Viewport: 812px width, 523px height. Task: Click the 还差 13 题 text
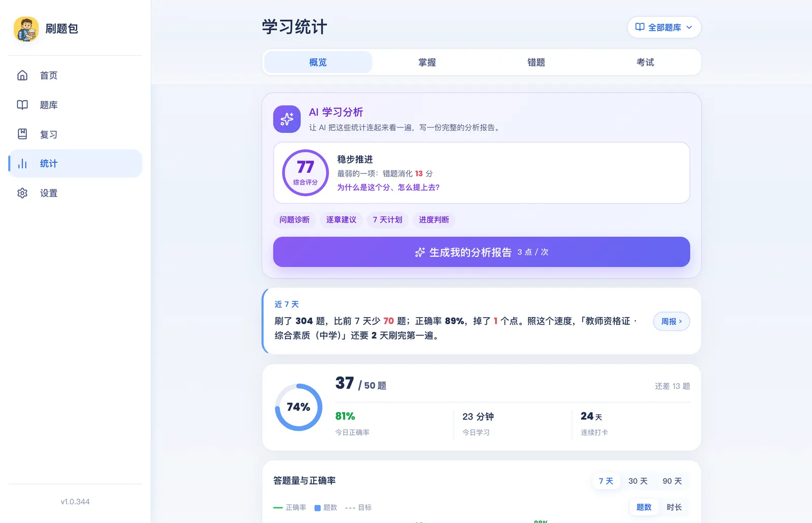click(x=672, y=386)
